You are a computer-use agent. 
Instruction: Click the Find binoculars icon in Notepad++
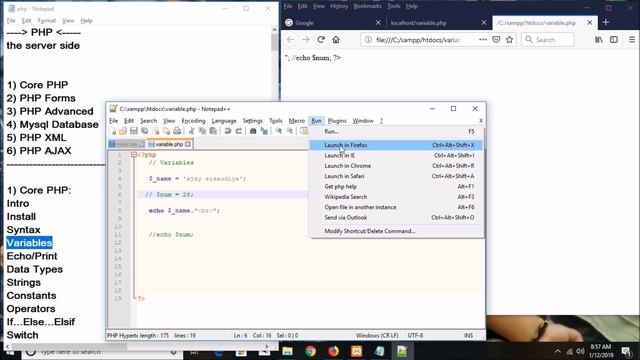[x=253, y=131]
